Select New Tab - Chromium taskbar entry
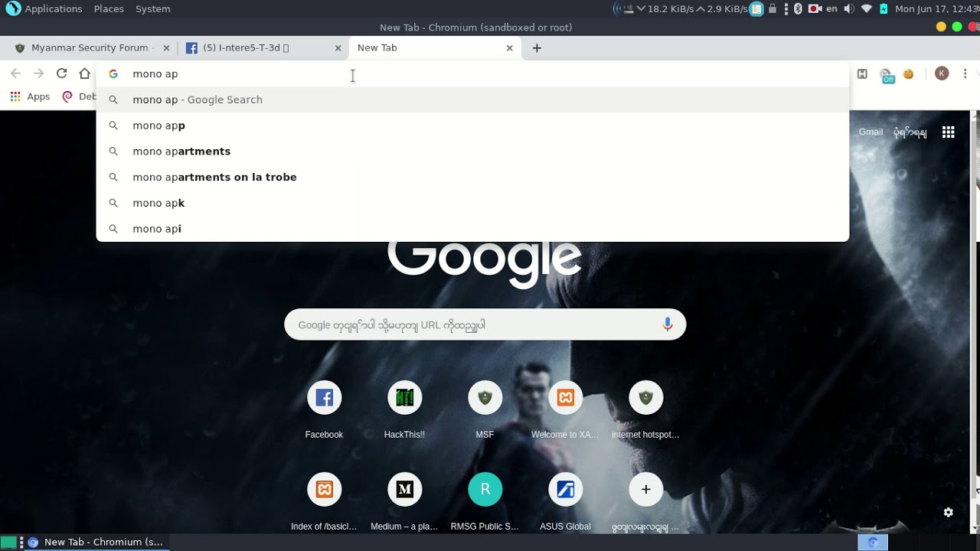This screenshot has width=980, height=551. [x=96, y=542]
